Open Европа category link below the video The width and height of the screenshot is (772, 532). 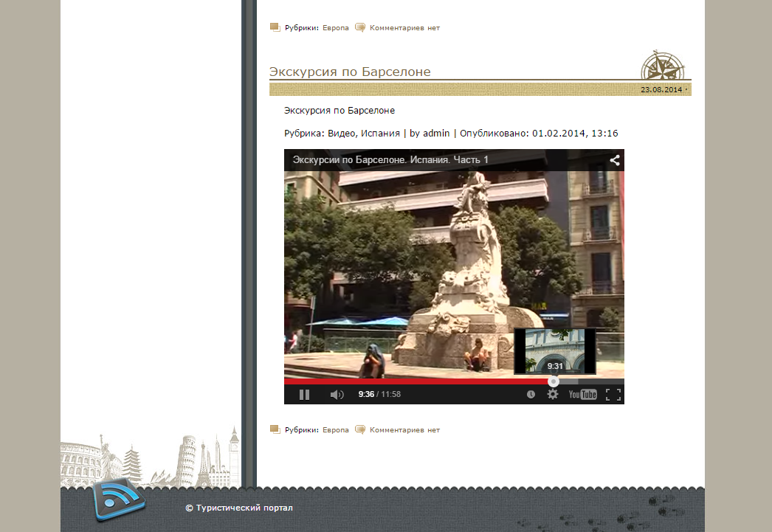(x=336, y=430)
